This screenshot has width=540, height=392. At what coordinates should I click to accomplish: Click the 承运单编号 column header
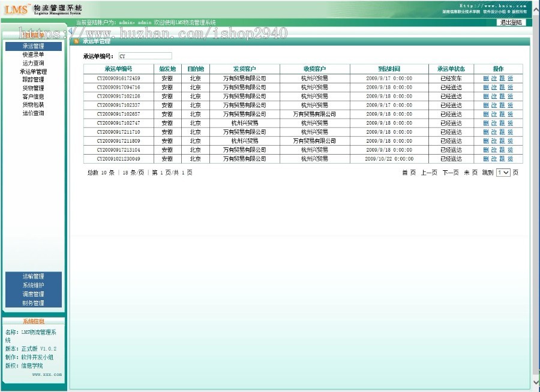coord(118,69)
